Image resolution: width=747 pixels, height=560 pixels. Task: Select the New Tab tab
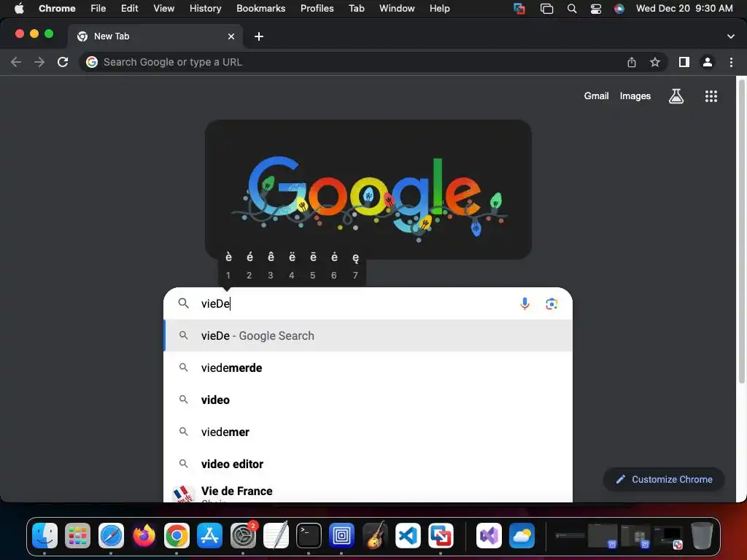155,36
